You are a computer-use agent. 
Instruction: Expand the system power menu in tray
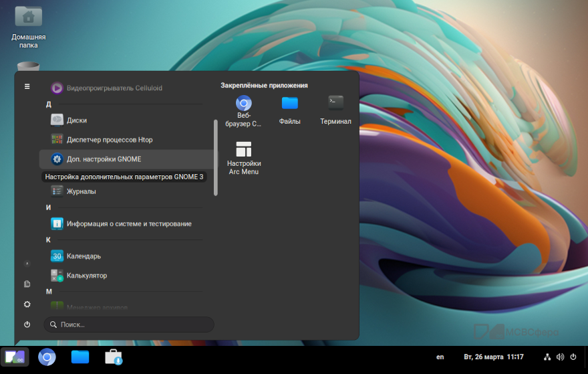pyautogui.click(x=573, y=357)
